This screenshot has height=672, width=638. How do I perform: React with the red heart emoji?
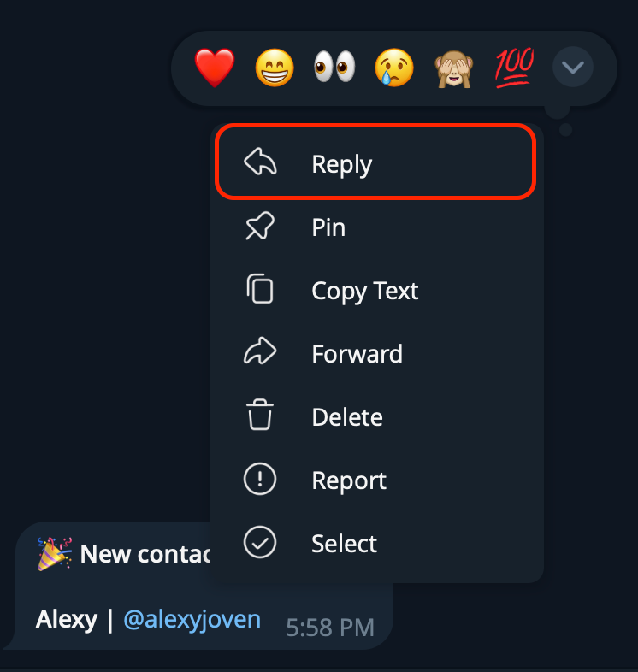click(215, 67)
